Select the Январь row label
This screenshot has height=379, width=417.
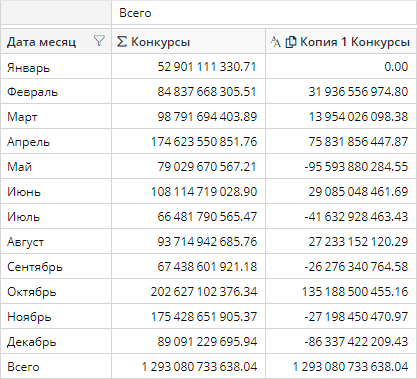tap(28, 68)
